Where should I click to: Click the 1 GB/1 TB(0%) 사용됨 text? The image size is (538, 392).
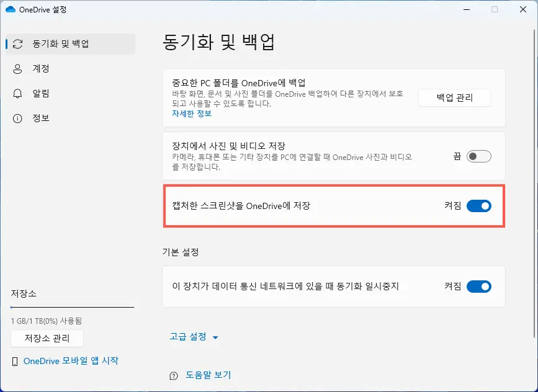47,321
